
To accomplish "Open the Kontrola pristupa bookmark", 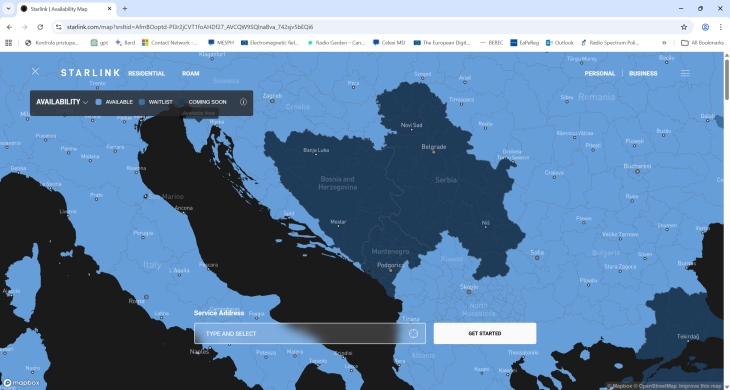I will click(52, 42).
